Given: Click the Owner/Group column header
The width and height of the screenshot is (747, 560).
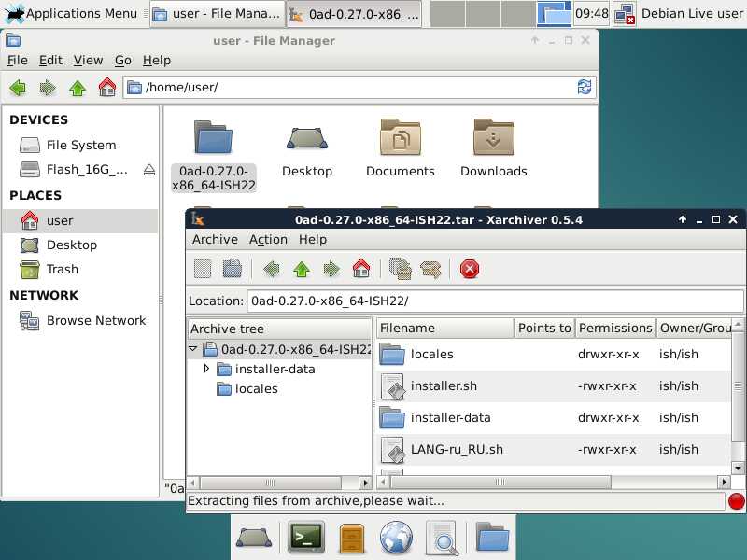Looking at the screenshot, I should pos(694,329).
